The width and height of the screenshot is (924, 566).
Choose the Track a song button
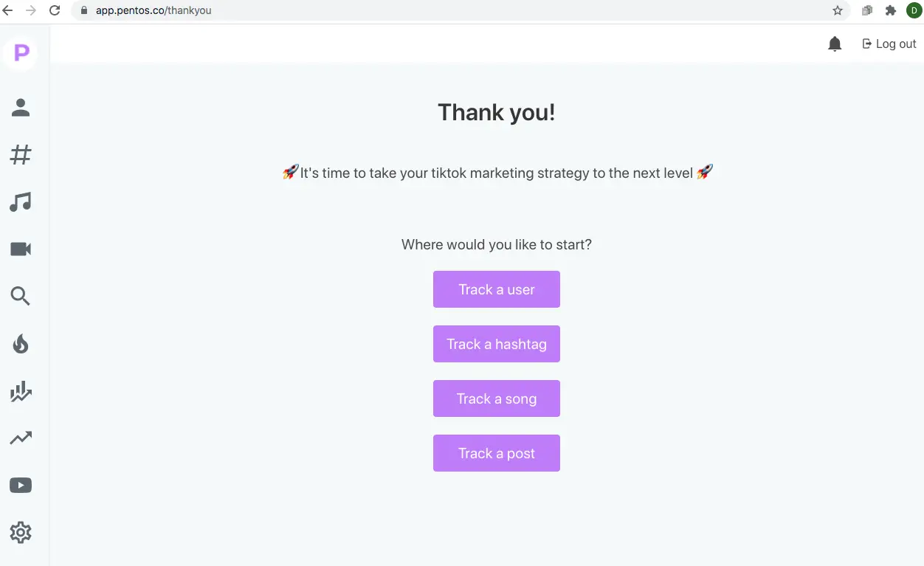(497, 398)
